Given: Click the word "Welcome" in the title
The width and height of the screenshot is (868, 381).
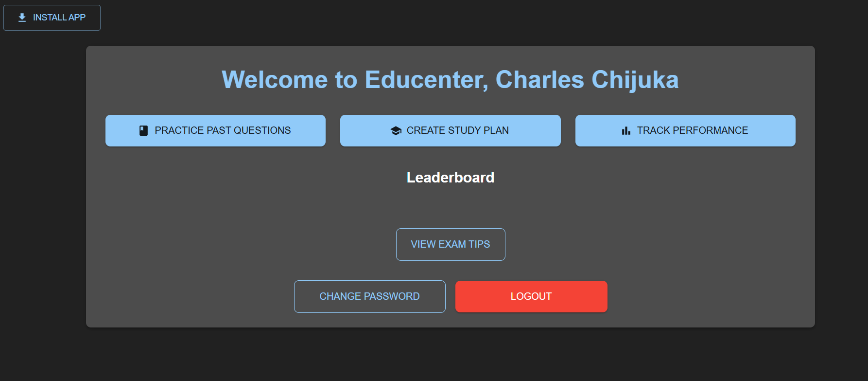Looking at the screenshot, I should (275, 80).
